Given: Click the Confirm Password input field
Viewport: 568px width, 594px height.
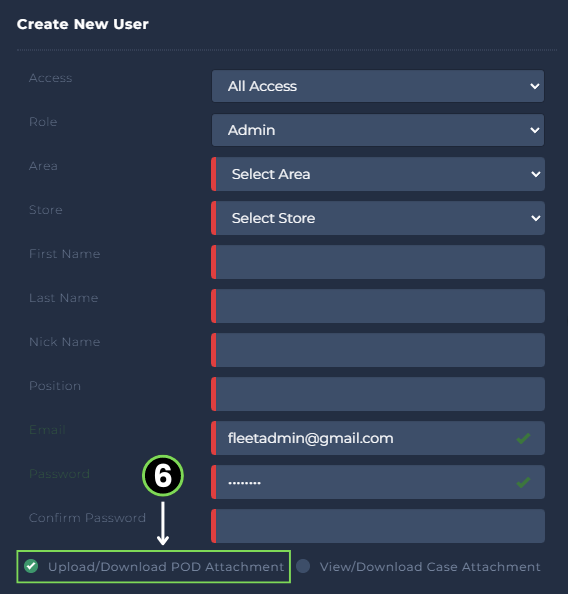Looking at the screenshot, I should coord(378,526).
